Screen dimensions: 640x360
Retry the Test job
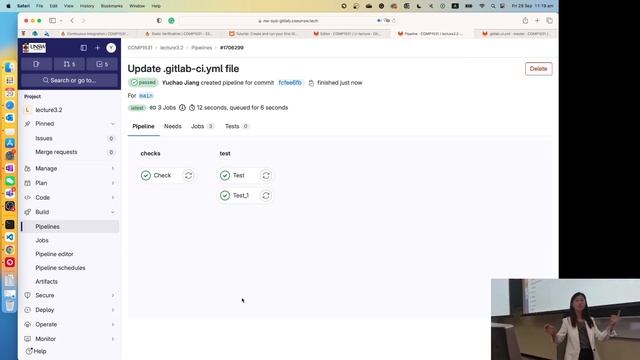pos(266,176)
